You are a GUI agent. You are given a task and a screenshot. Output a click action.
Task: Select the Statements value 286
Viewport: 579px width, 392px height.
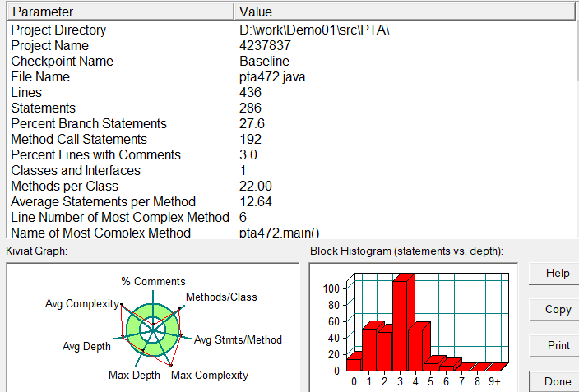(250, 108)
